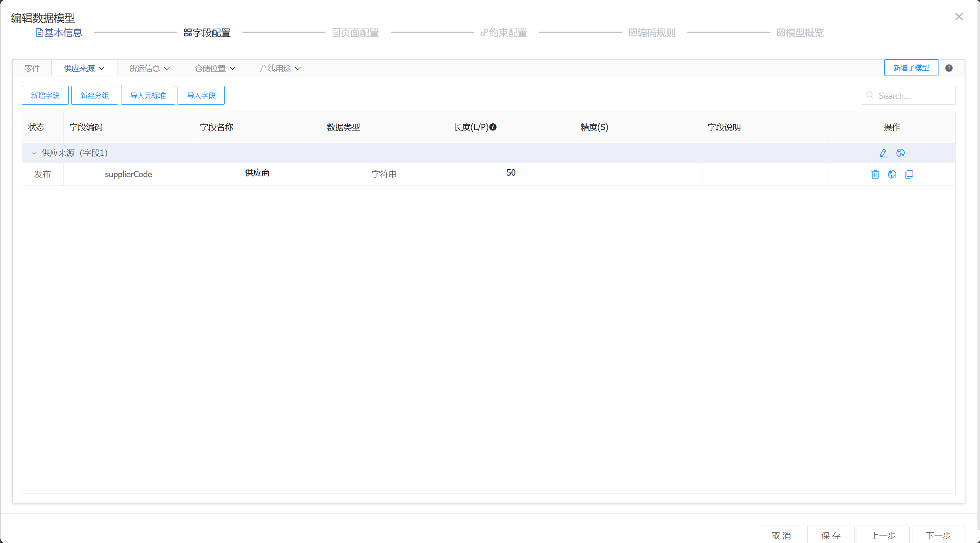This screenshot has width=980, height=543.
Task: Switch to the 零件 tab
Action: [x=32, y=68]
